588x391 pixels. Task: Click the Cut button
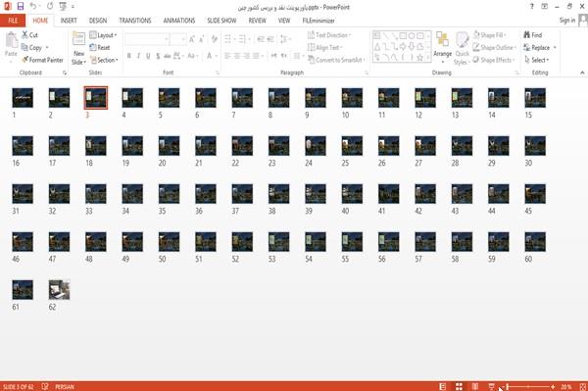pyautogui.click(x=29, y=35)
